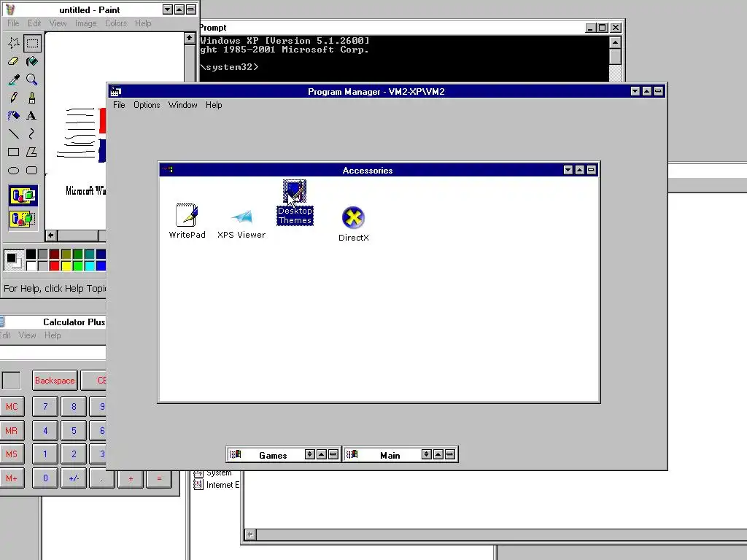Click the equals button in Calculator Plus
This screenshot has height=560, width=747.
(159, 478)
